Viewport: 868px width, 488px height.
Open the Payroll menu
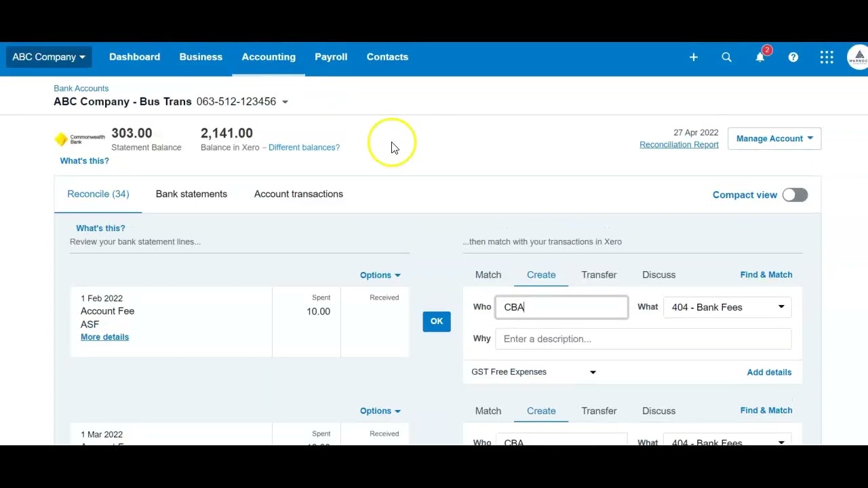(x=331, y=57)
